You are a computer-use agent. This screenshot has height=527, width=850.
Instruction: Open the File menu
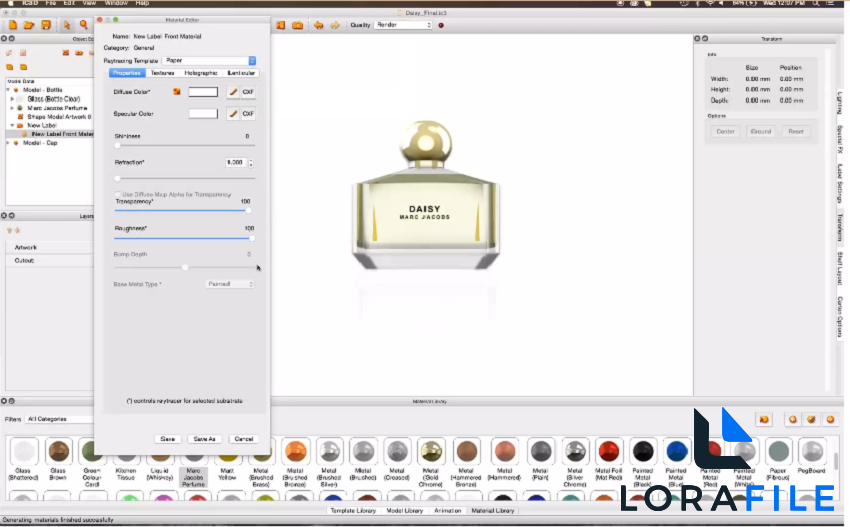pos(50,3)
